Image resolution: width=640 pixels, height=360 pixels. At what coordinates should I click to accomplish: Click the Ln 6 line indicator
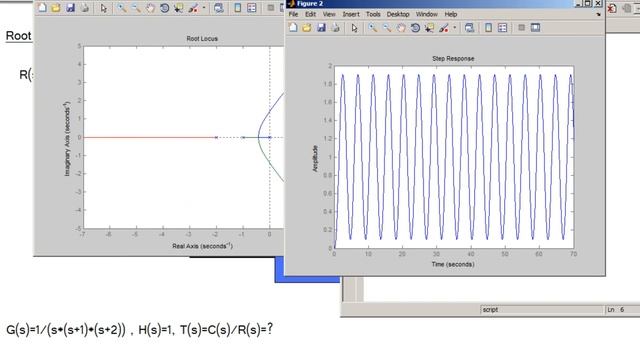point(616,310)
